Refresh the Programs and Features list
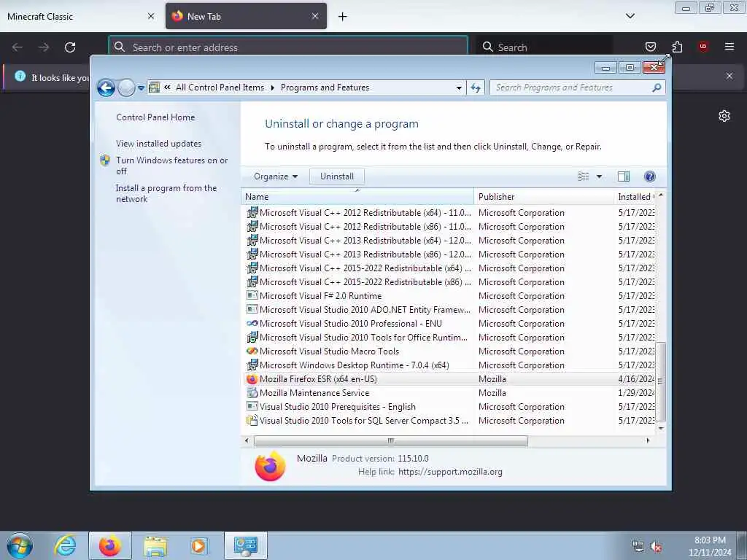The image size is (747, 560). tap(476, 87)
